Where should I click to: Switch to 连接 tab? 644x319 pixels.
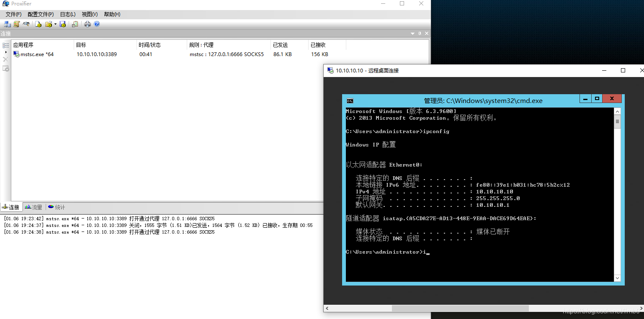(11, 207)
